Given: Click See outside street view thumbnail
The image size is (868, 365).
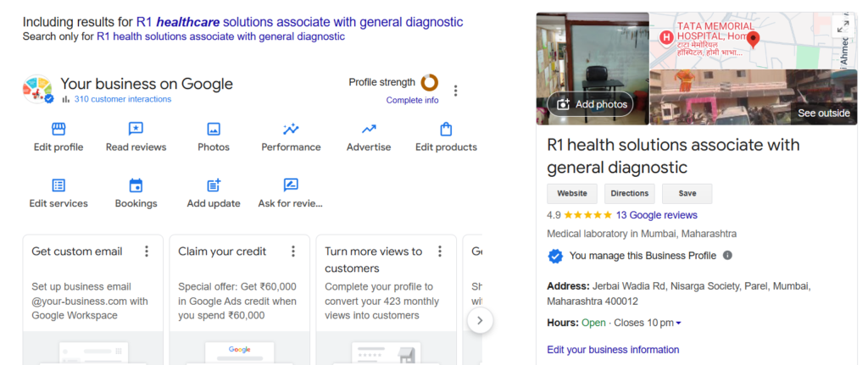Looking at the screenshot, I should [753, 97].
